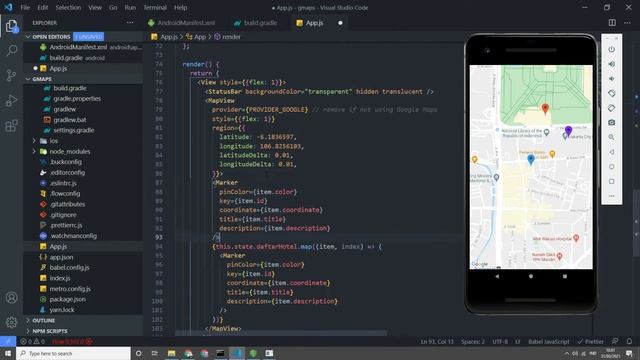
Task: Open the Run menu
Action: click(130, 7)
